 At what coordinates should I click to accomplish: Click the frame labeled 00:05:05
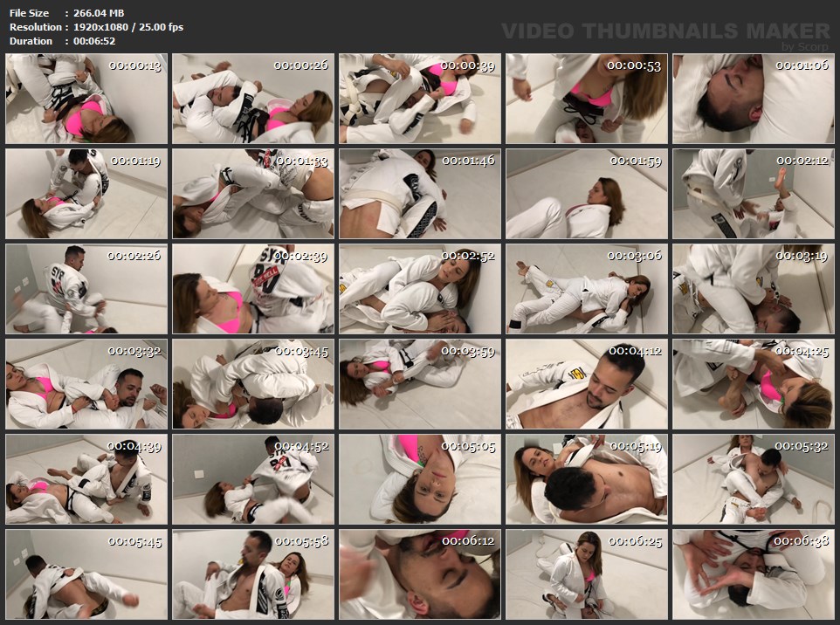coord(420,479)
